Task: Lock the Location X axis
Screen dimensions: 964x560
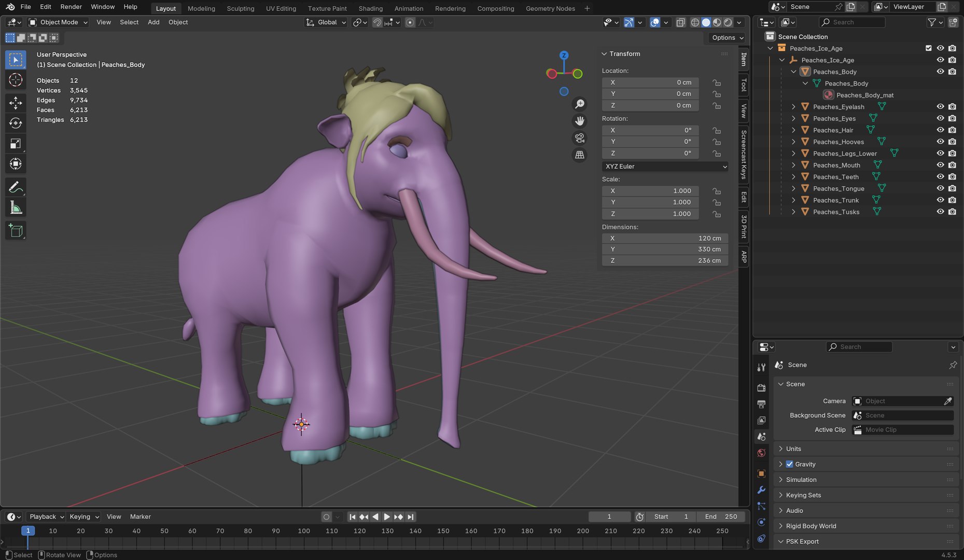Action: click(x=717, y=82)
